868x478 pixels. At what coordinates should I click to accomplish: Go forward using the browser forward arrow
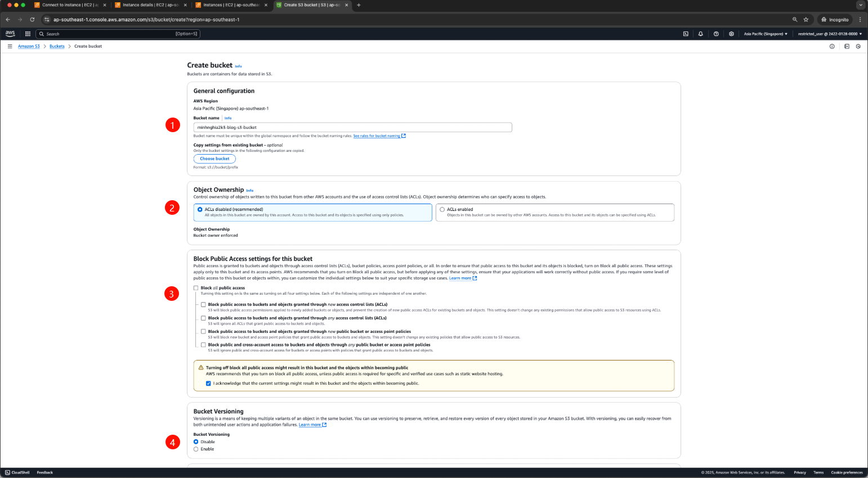20,19
